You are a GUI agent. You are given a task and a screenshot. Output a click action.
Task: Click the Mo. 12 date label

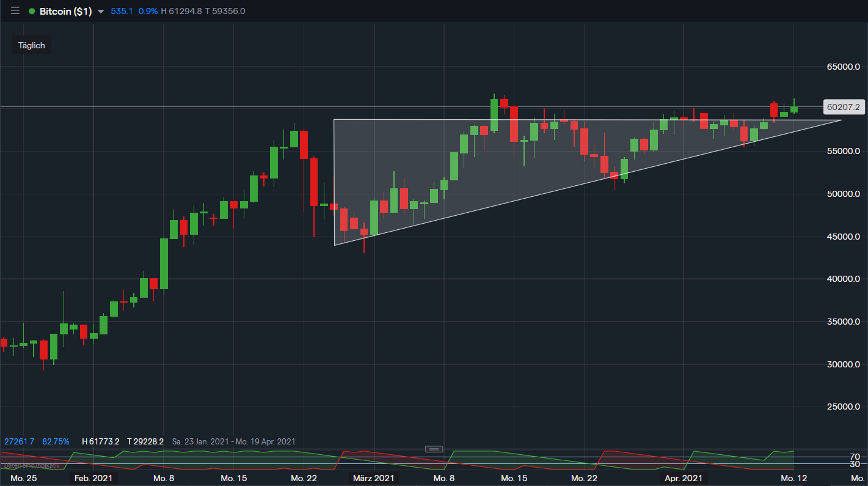(x=795, y=477)
